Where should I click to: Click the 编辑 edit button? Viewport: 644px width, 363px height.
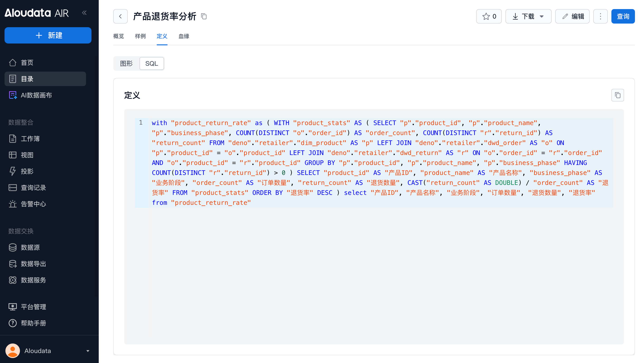click(x=572, y=17)
